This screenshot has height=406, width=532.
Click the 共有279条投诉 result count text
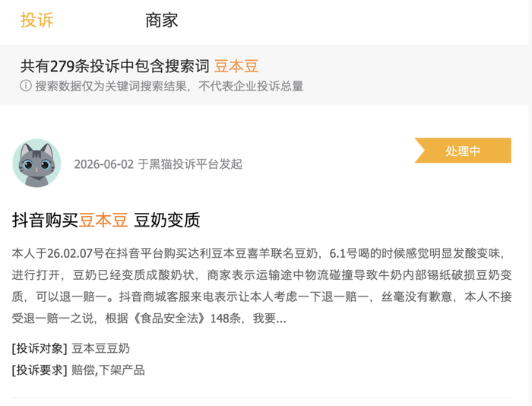coord(115,66)
